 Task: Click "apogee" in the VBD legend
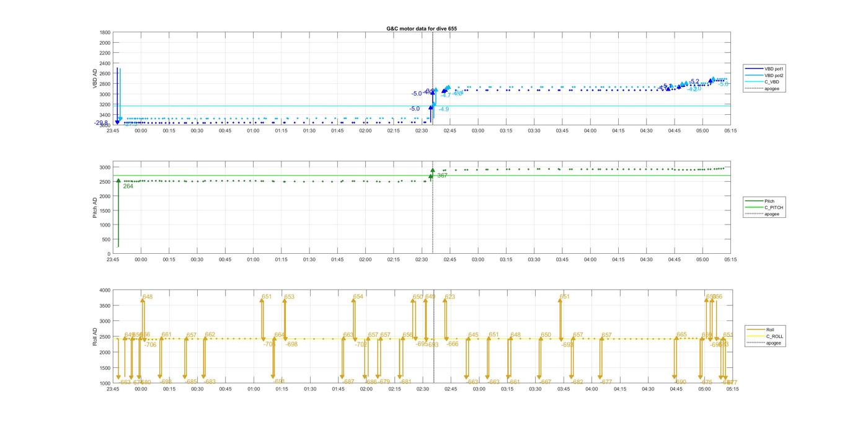coord(772,88)
